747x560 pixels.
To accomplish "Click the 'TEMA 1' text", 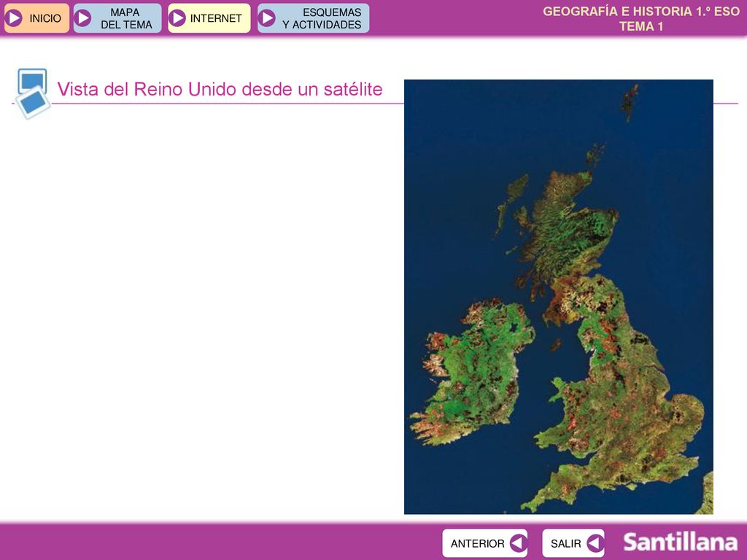I will [641, 27].
